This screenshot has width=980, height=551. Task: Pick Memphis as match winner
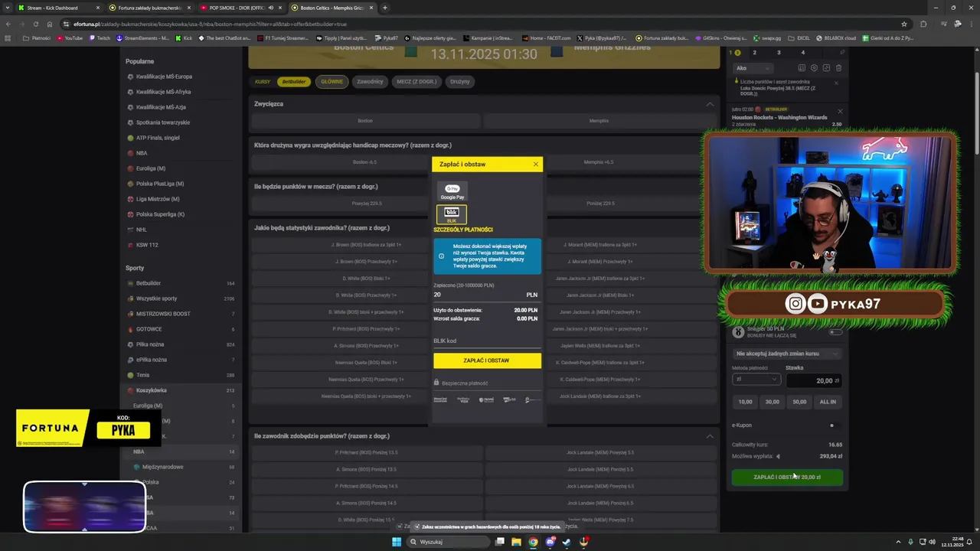[x=599, y=121]
